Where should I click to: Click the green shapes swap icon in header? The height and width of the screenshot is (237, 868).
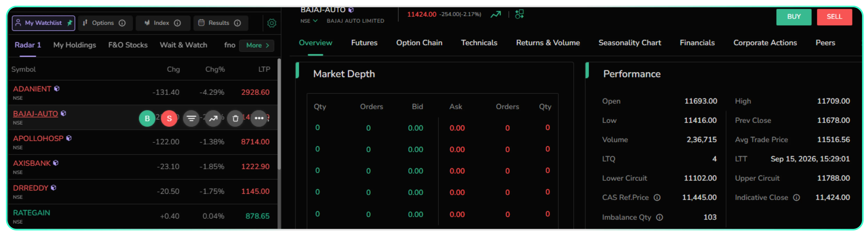[519, 14]
